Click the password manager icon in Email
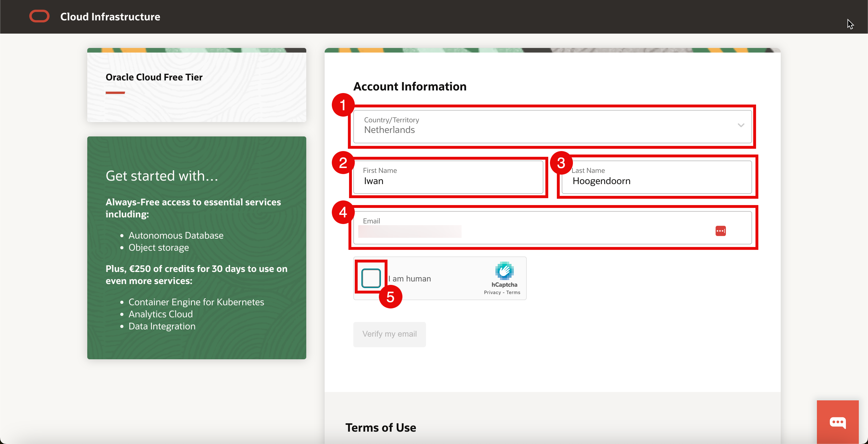Screen dimensions: 868x444 point(720,231)
